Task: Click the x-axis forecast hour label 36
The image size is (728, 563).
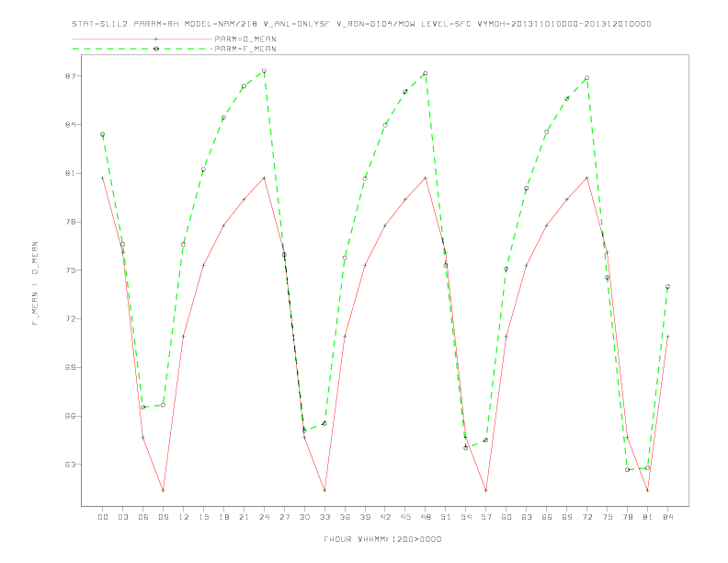Action: [345, 517]
